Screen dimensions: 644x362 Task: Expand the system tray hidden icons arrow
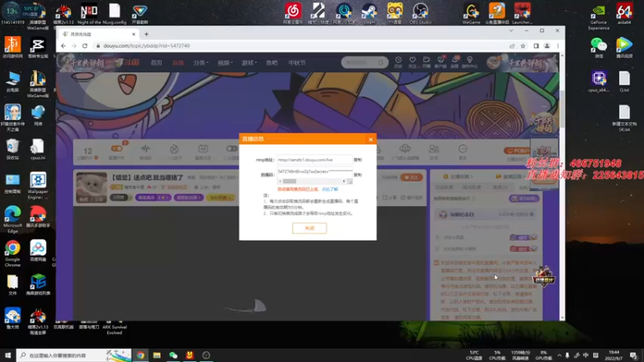tap(559, 355)
